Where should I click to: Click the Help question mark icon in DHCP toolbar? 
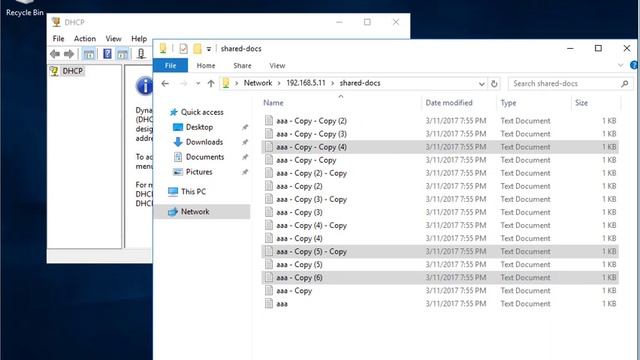coord(107,54)
